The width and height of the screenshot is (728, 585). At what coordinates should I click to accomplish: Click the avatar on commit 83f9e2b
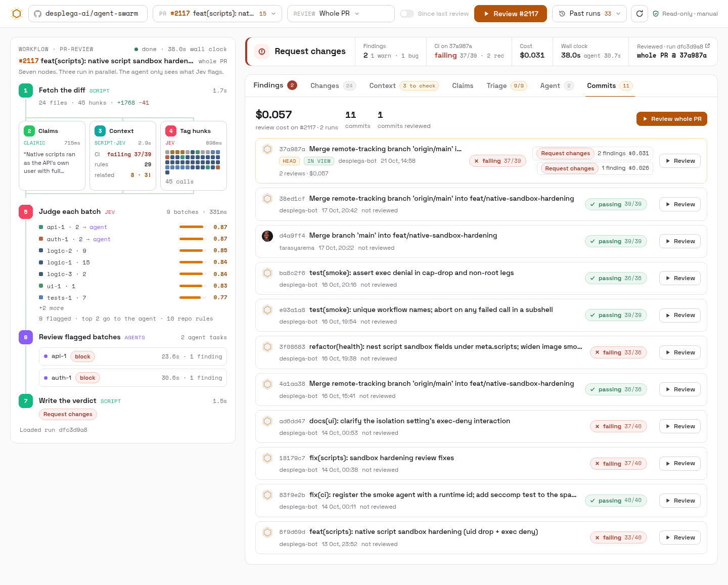(267, 495)
